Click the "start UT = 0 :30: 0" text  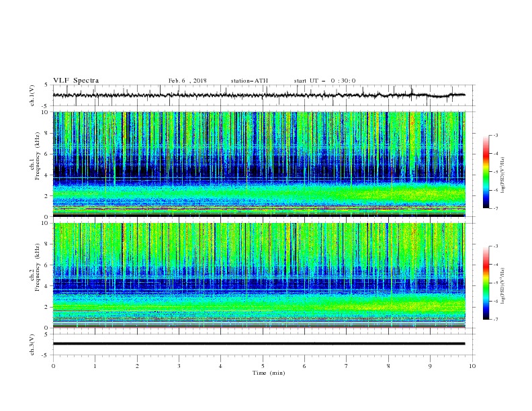324,81
